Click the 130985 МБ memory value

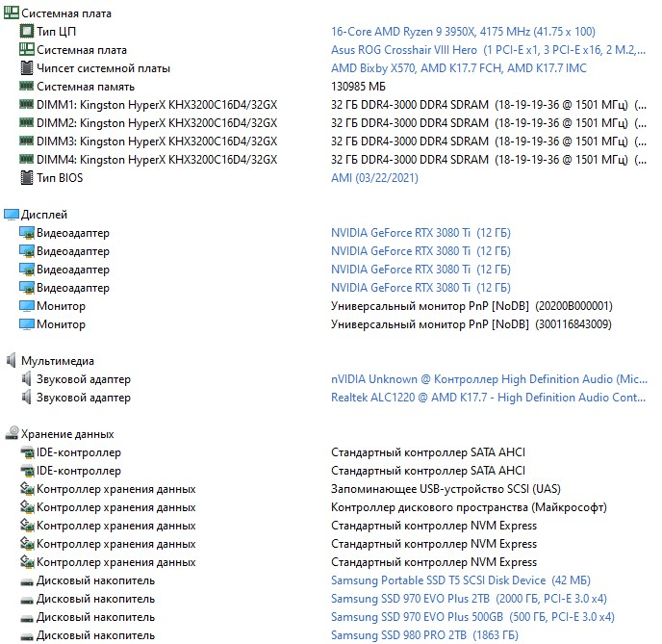(358, 87)
